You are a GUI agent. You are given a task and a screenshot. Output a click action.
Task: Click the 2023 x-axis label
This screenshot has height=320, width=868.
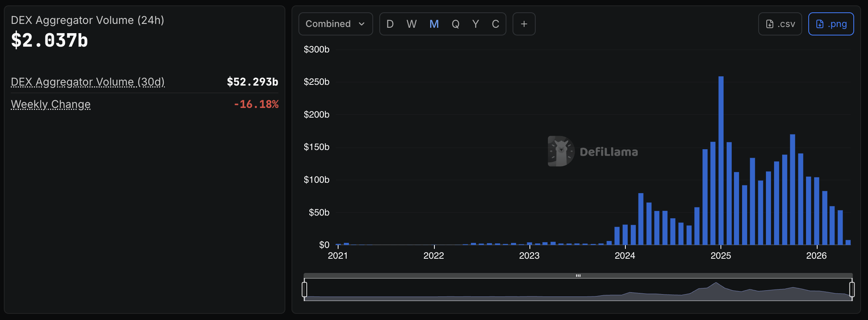coord(530,256)
